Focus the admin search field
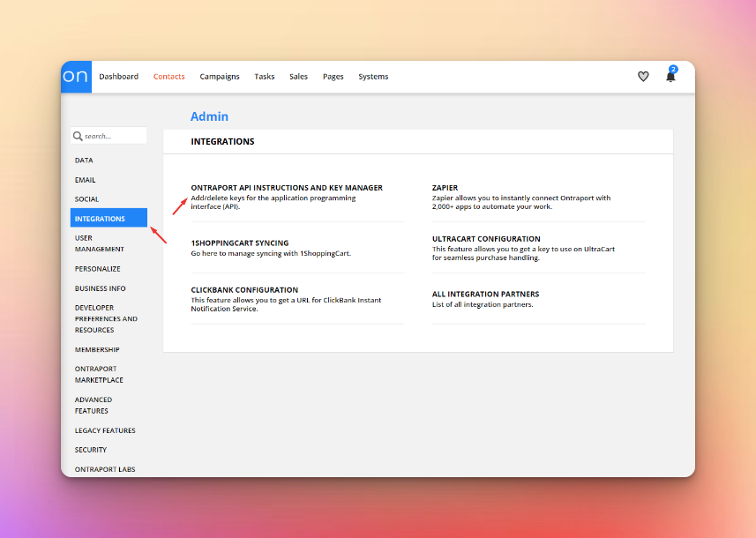 (109, 136)
